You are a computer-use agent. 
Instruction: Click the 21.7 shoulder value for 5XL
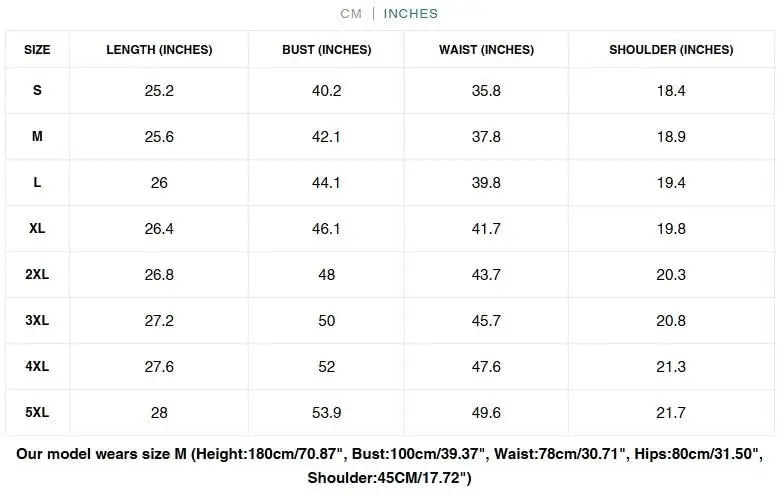(x=671, y=412)
